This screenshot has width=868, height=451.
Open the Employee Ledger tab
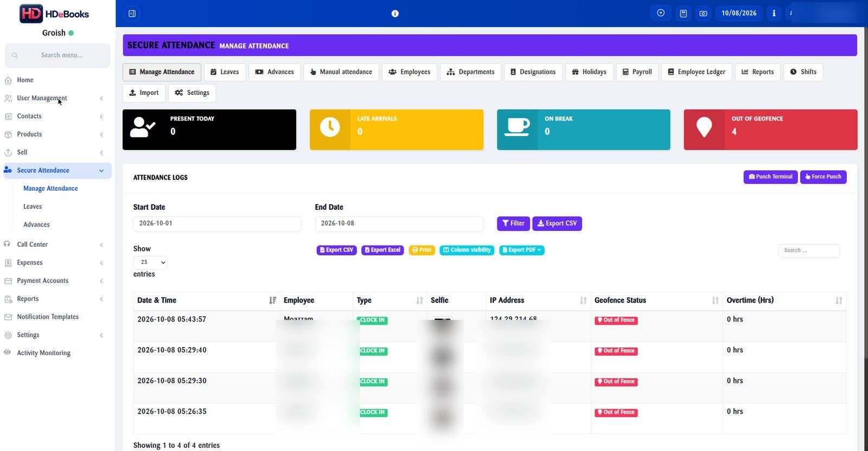[x=697, y=72]
